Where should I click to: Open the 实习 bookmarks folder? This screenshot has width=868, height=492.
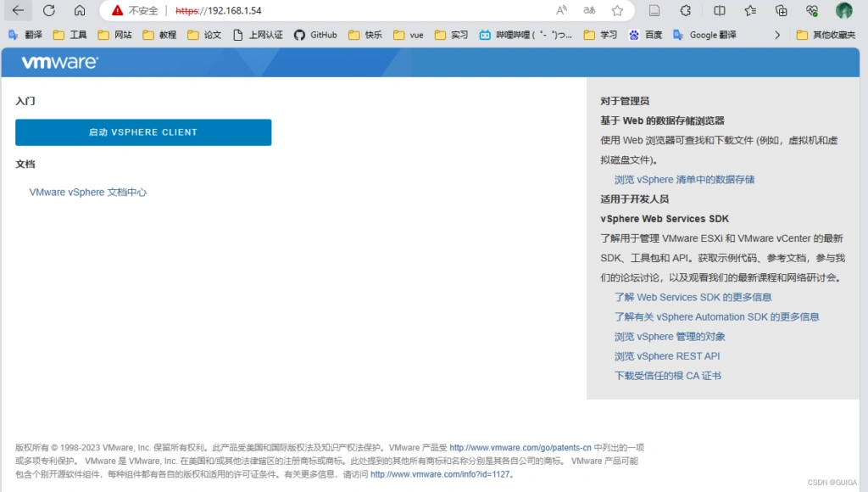451,35
